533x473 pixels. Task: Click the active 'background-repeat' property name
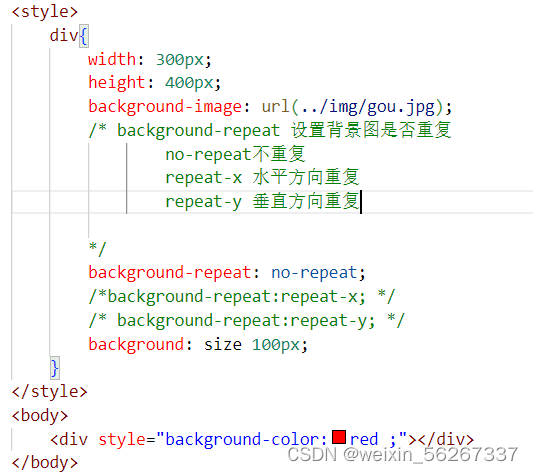(x=170, y=273)
